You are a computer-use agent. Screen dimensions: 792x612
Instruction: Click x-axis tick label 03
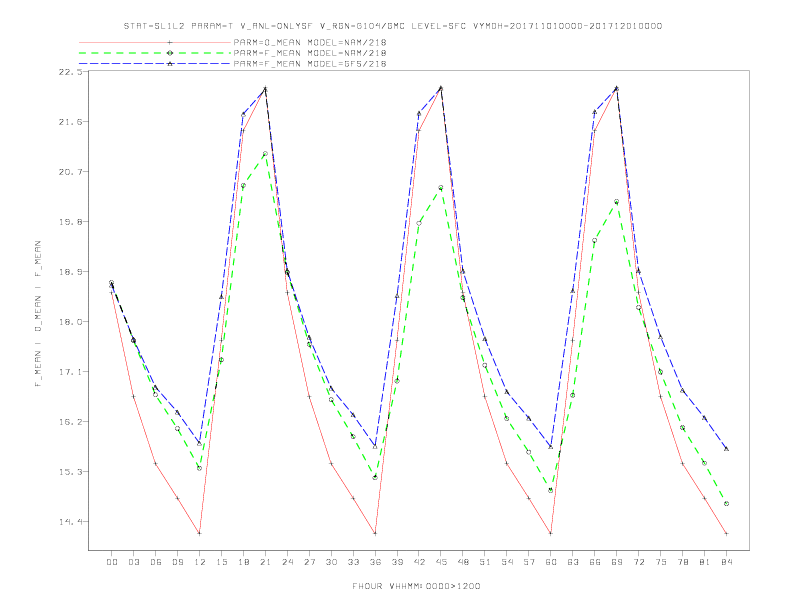tap(134, 562)
